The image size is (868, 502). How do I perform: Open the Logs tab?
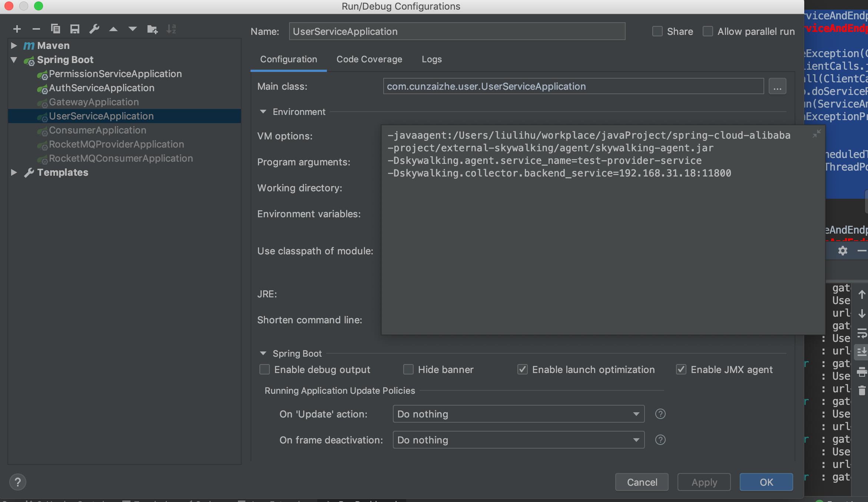pyautogui.click(x=431, y=59)
